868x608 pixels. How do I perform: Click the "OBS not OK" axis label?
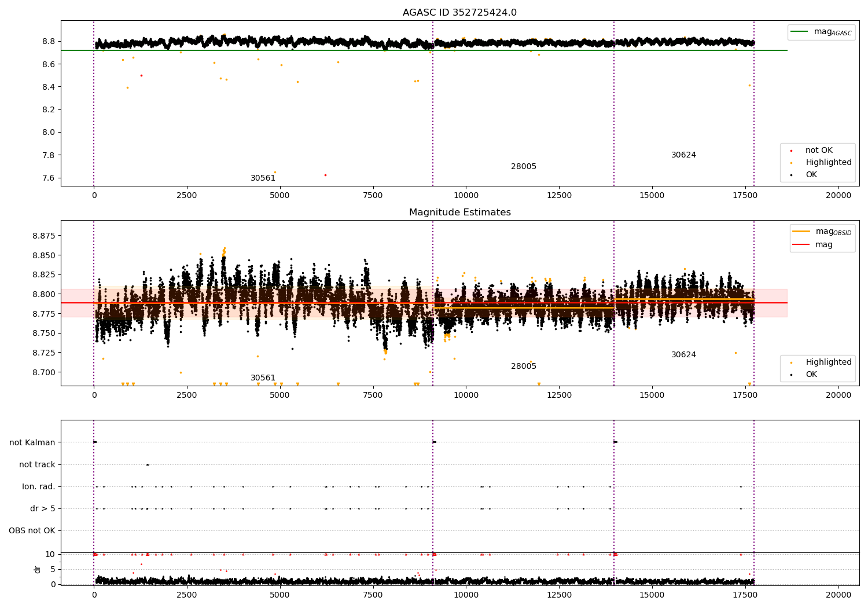(x=32, y=531)
